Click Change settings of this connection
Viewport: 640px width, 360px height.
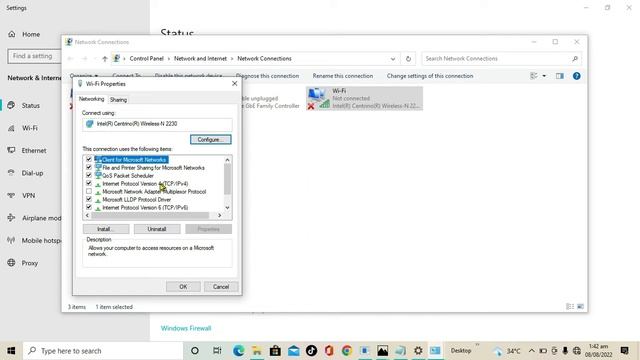430,76
